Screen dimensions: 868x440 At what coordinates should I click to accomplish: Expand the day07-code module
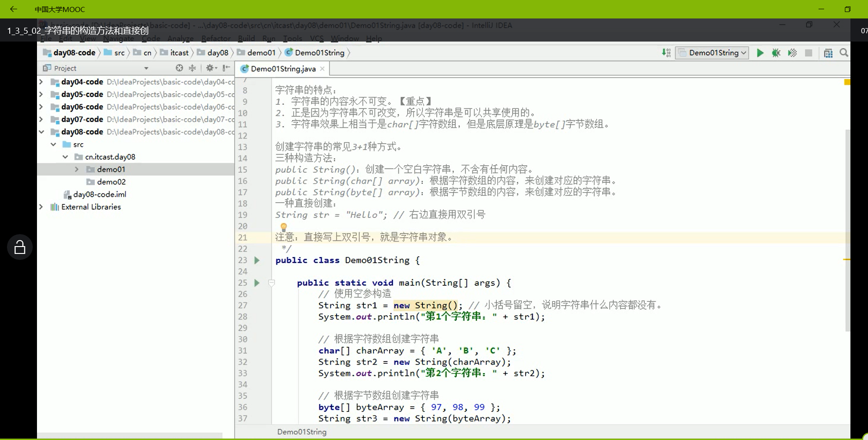point(41,119)
